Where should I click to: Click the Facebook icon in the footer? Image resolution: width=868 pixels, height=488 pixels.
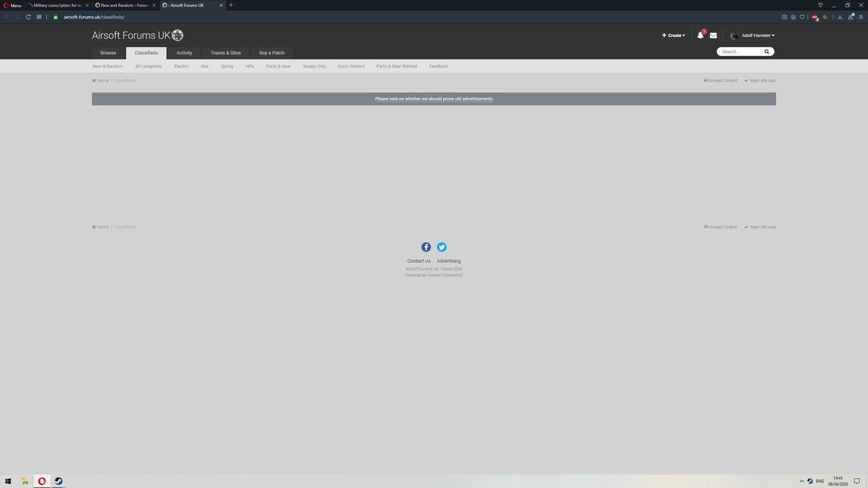pyautogui.click(x=426, y=247)
